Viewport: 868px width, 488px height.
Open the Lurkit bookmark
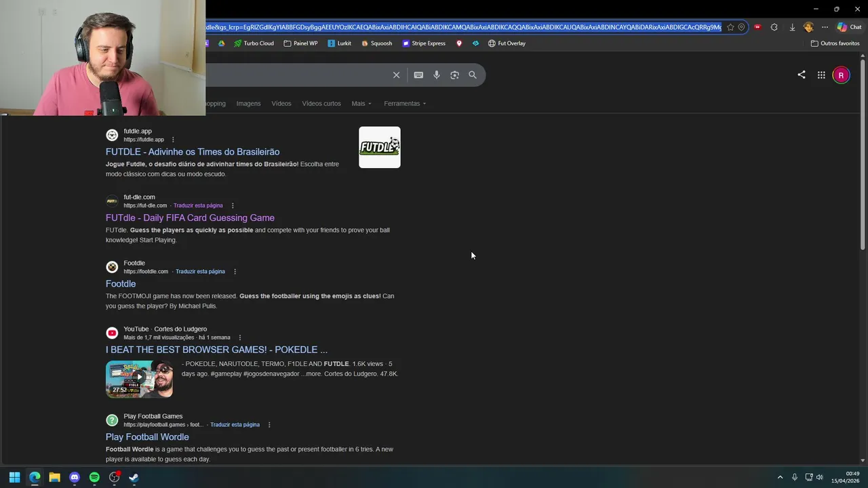click(x=339, y=43)
